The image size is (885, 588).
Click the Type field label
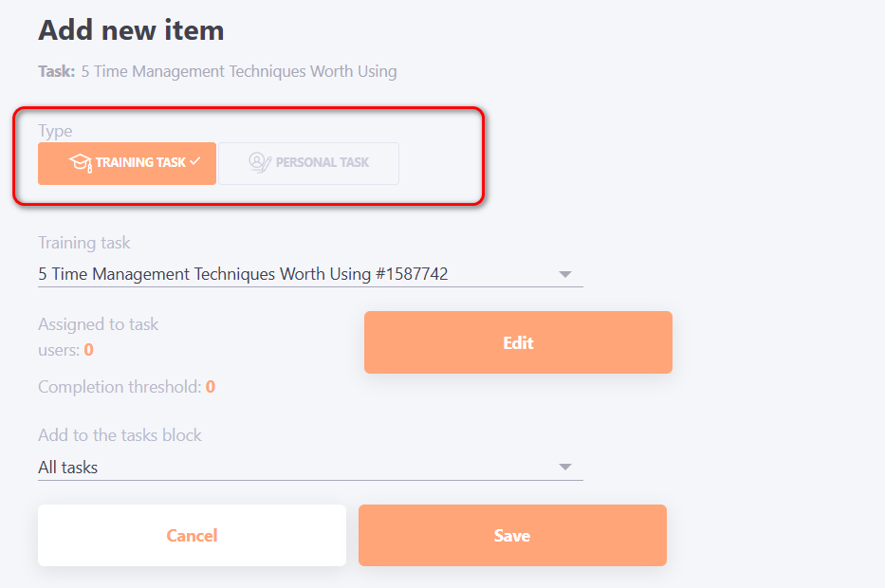click(55, 131)
